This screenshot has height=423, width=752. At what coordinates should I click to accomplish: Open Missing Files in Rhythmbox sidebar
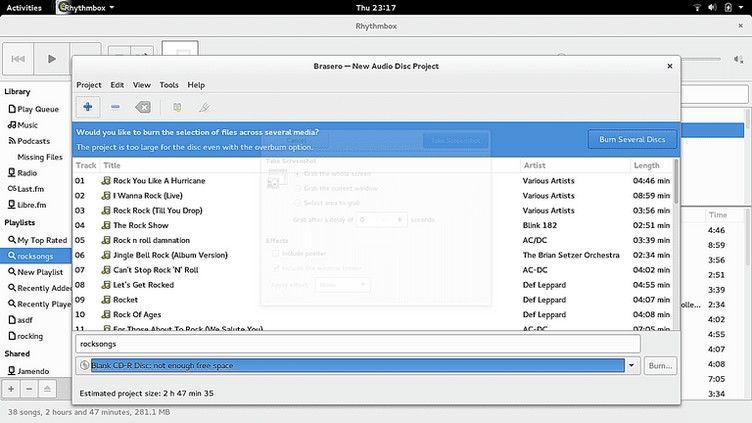tap(40, 157)
